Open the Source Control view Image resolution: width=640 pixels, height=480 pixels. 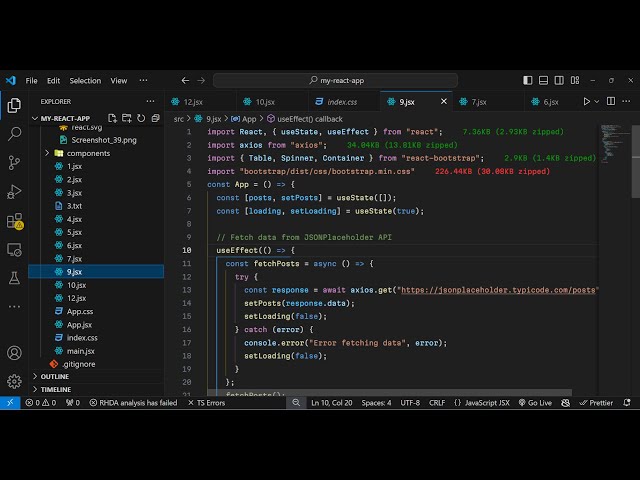pos(14,162)
